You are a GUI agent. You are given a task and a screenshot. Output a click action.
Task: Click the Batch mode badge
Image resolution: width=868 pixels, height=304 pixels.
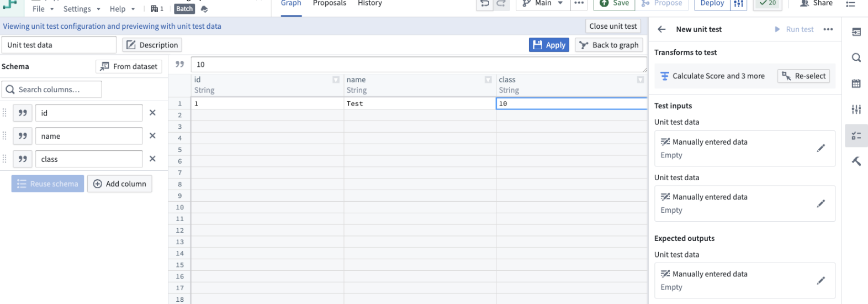click(184, 9)
